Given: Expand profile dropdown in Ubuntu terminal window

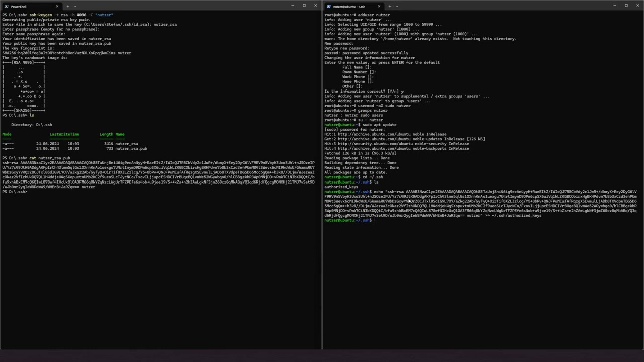Looking at the screenshot, I should 397,6.
